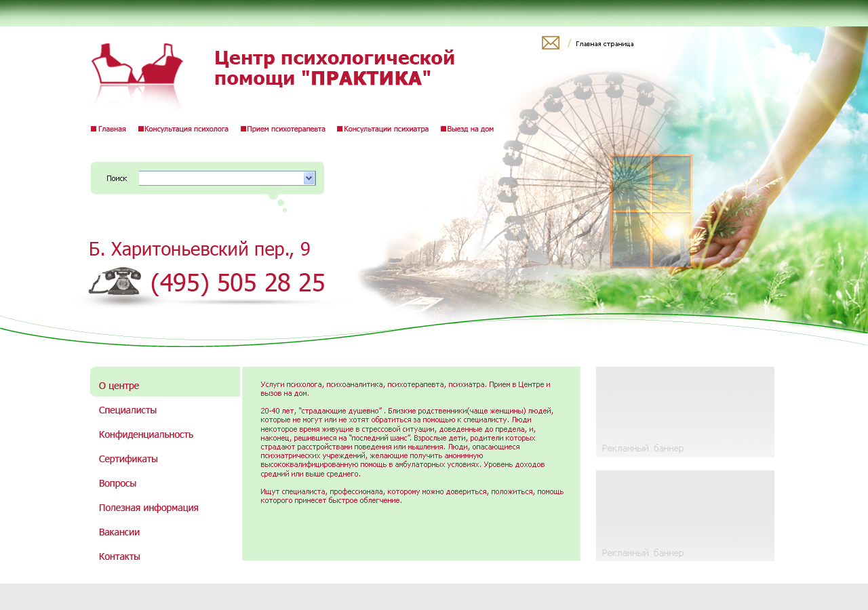The image size is (868, 610).
Task: Click the red square bullet before 'Консультации психиатра'
Action: pyautogui.click(x=339, y=128)
